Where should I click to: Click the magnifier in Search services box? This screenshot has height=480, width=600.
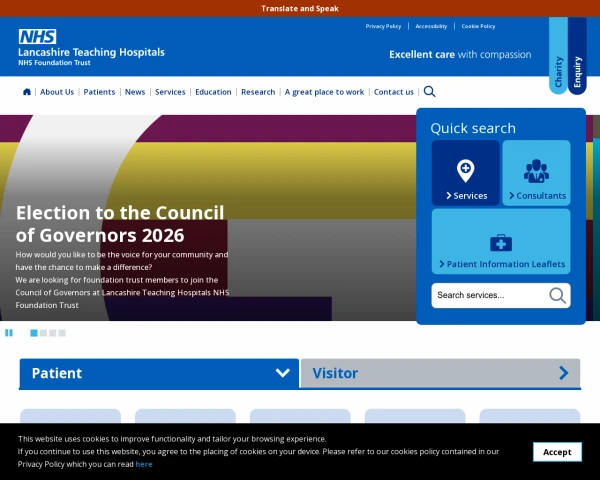[x=557, y=295]
